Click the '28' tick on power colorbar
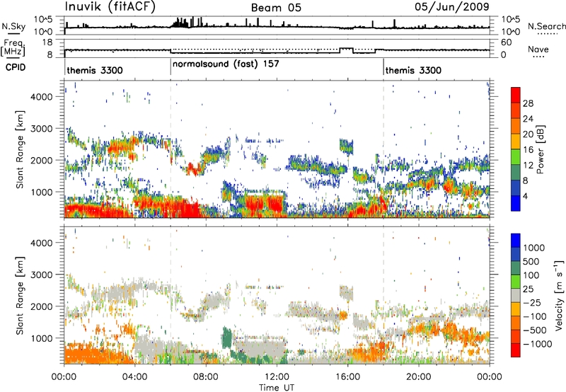The width and height of the screenshot is (566, 392). [528, 103]
